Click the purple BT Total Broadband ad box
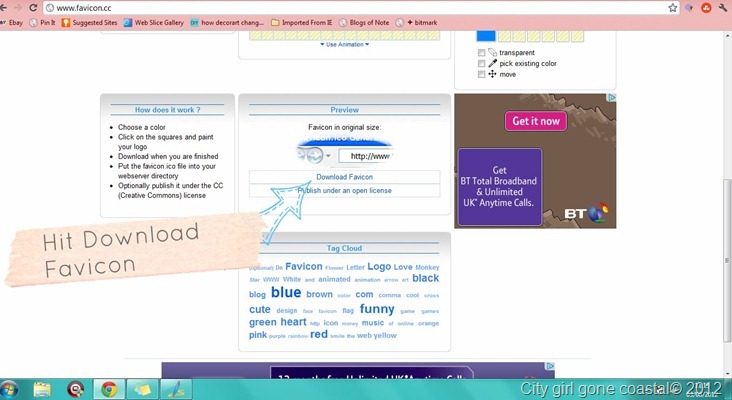The height and width of the screenshot is (400, 732). point(500,187)
